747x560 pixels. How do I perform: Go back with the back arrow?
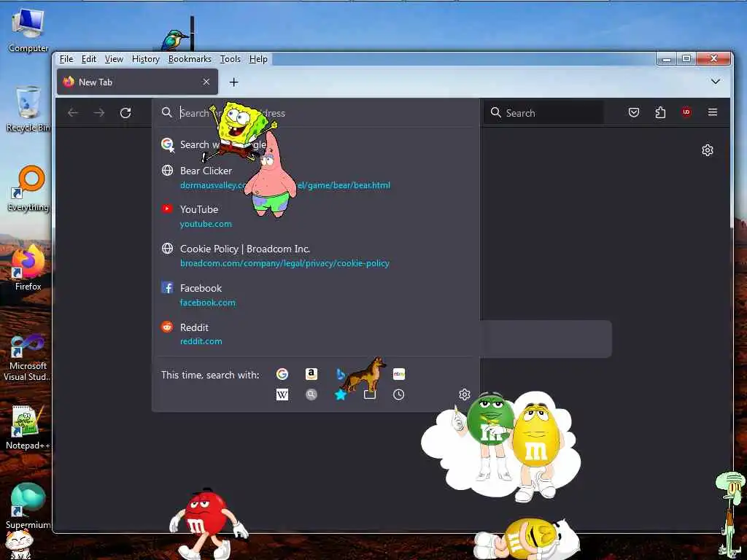[x=73, y=113]
